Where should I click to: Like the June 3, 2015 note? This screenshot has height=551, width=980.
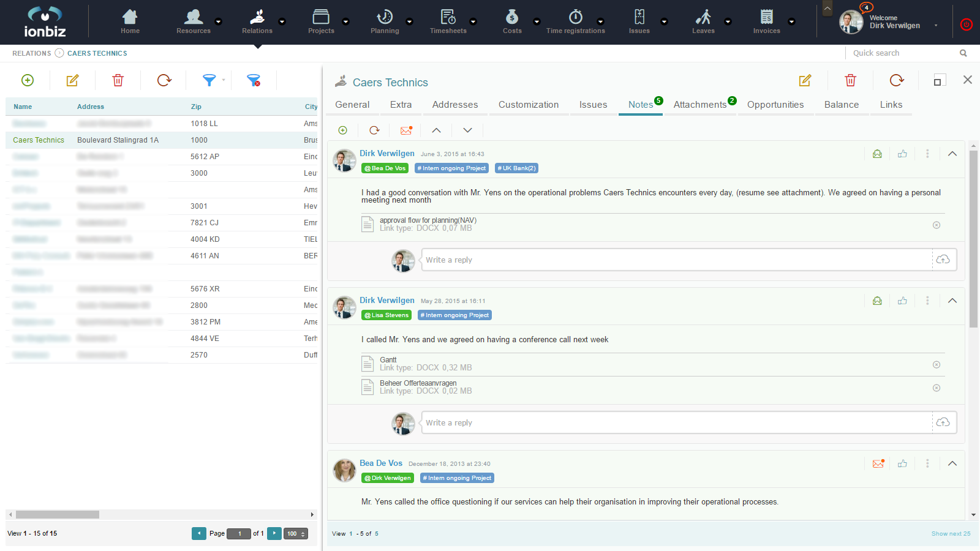[x=902, y=154]
